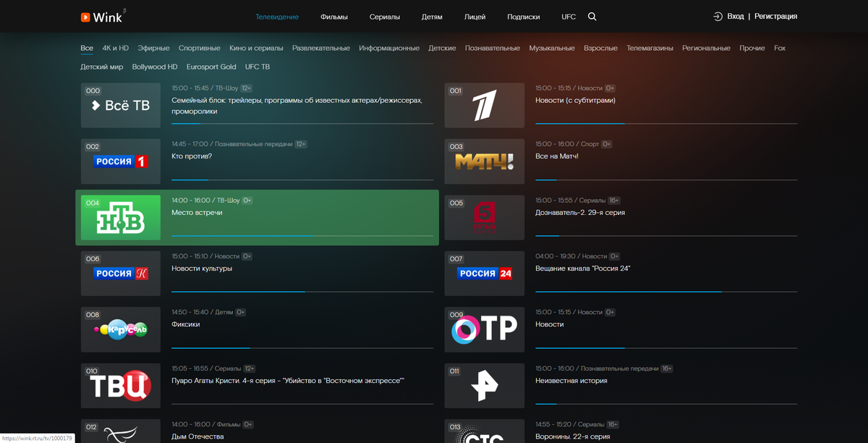Open Карусель channel logo
Viewport: 868px width, 443px height.
(x=121, y=329)
